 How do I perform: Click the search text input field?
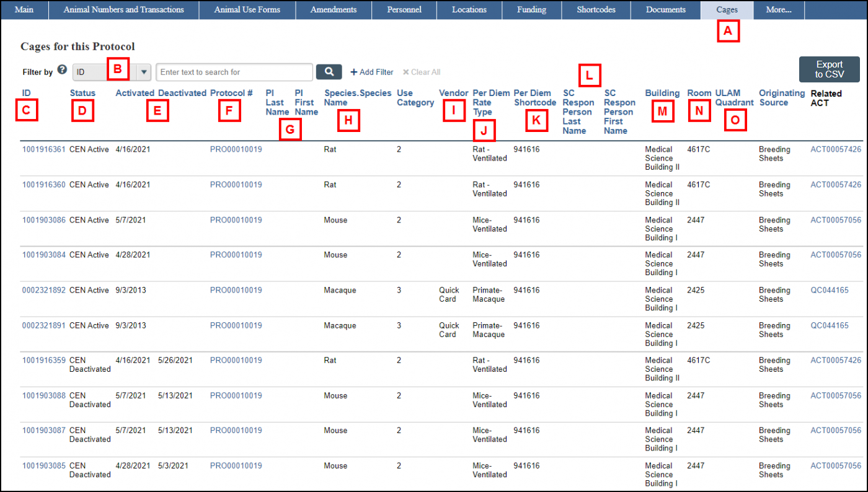point(234,72)
